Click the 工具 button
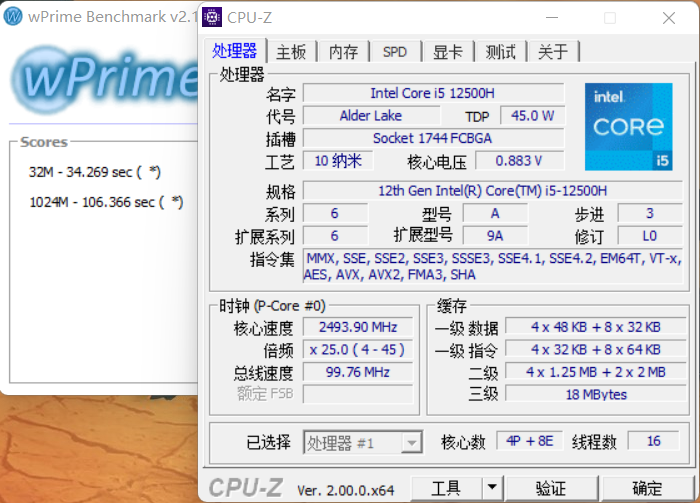The image size is (700, 503). point(446,488)
